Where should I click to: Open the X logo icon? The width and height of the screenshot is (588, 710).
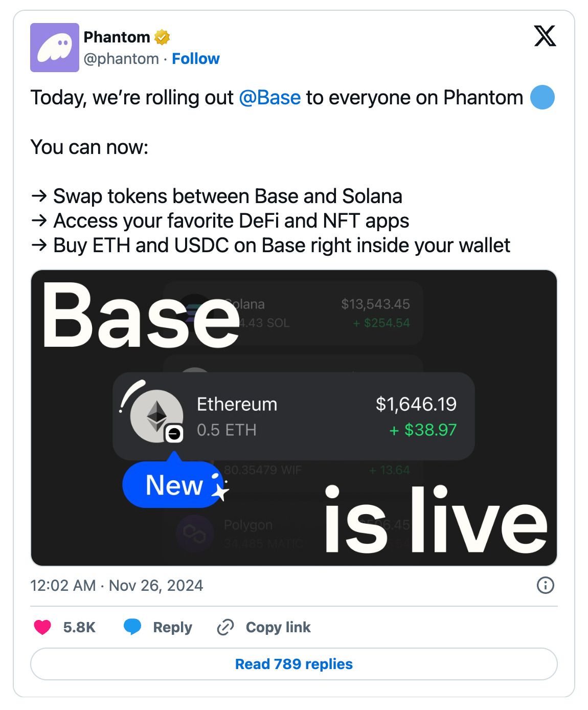(545, 36)
